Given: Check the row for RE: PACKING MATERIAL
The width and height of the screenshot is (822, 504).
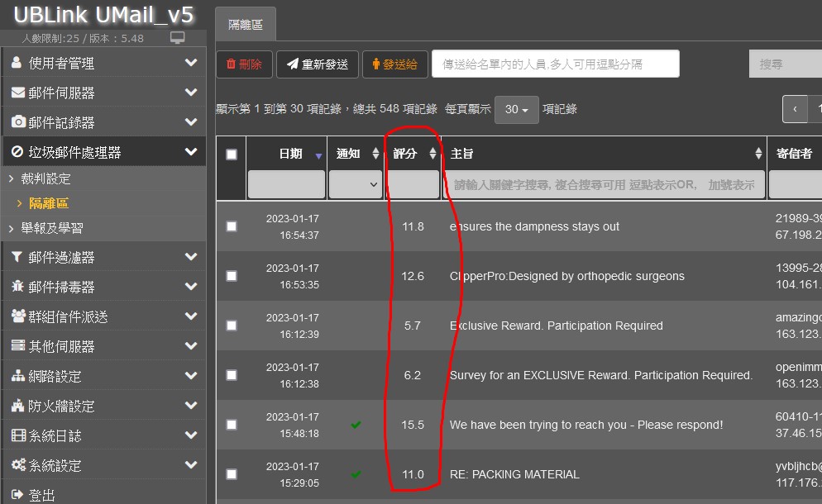Looking at the screenshot, I should click(x=232, y=474).
